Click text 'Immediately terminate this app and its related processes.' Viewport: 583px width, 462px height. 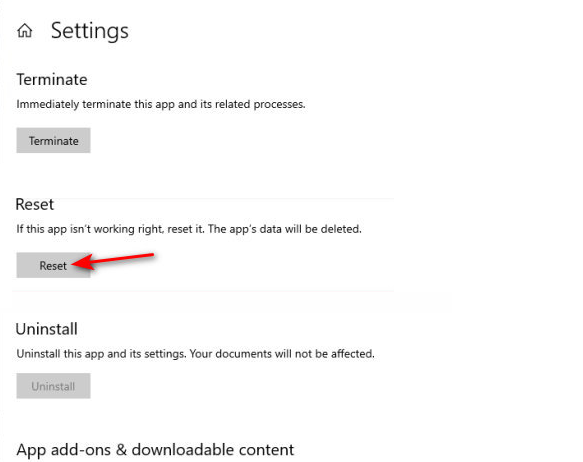tap(161, 104)
